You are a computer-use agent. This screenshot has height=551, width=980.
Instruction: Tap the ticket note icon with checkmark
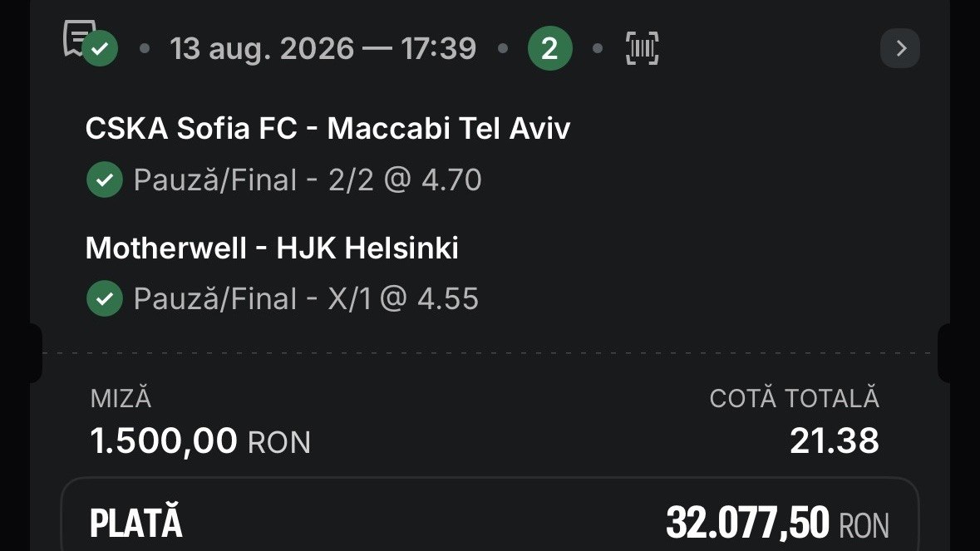pyautogui.click(x=90, y=42)
